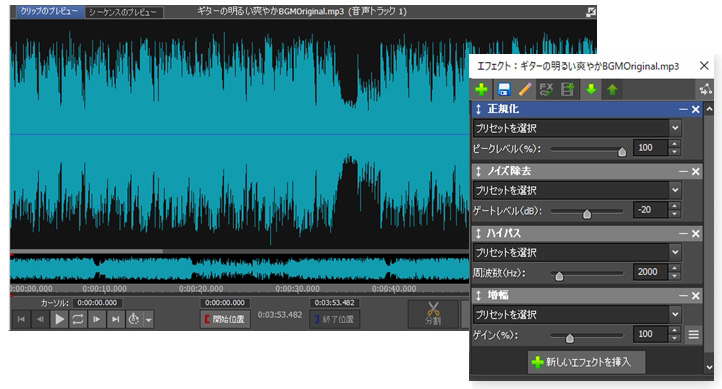The width and height of the screenshot is (722, 389).
Task: Toggle loop playback
Action: 78,319
